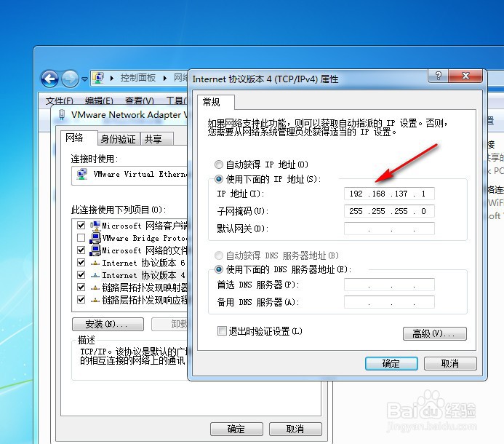Click 确定 in the VMware adapter properties

pyautogui.click(x=236, y=429)
